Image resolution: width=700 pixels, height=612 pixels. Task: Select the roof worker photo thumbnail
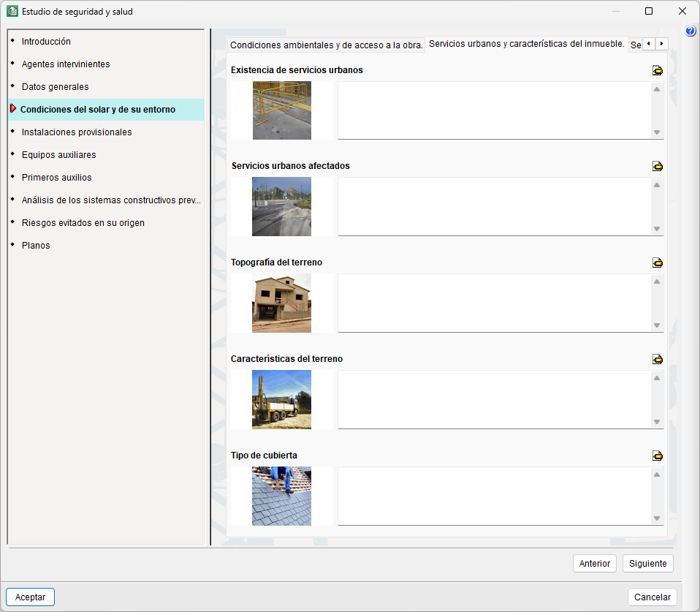click(282, 496)
